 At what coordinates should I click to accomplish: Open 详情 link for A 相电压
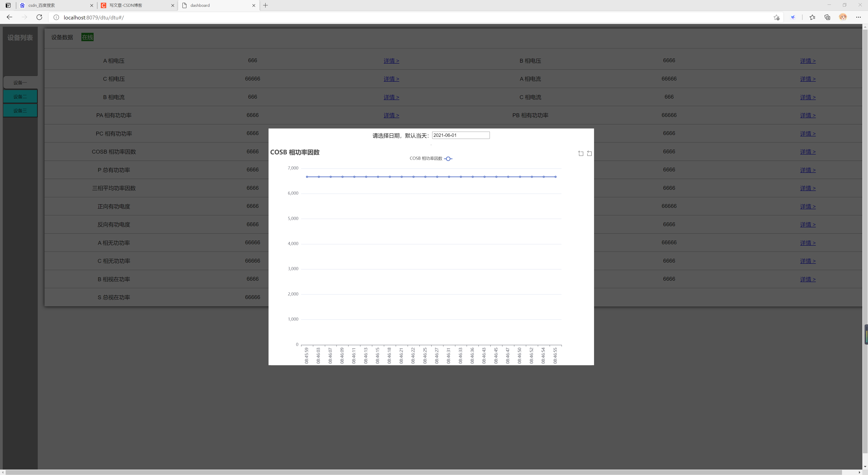tap(391, 61)
